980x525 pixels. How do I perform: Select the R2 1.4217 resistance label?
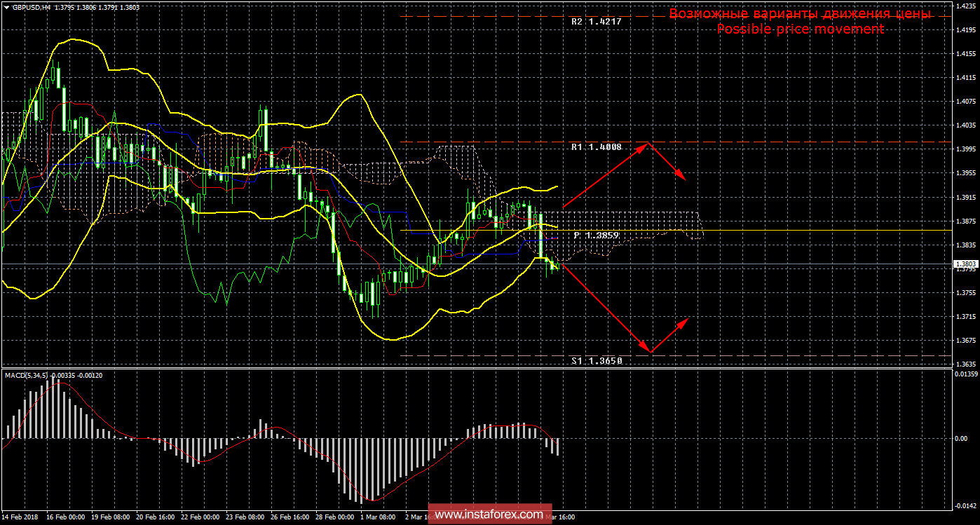click(596, 22)
